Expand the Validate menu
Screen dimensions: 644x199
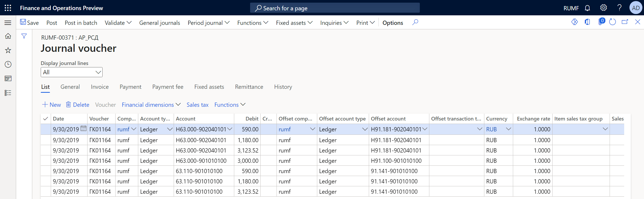click(x=118, y=23)
